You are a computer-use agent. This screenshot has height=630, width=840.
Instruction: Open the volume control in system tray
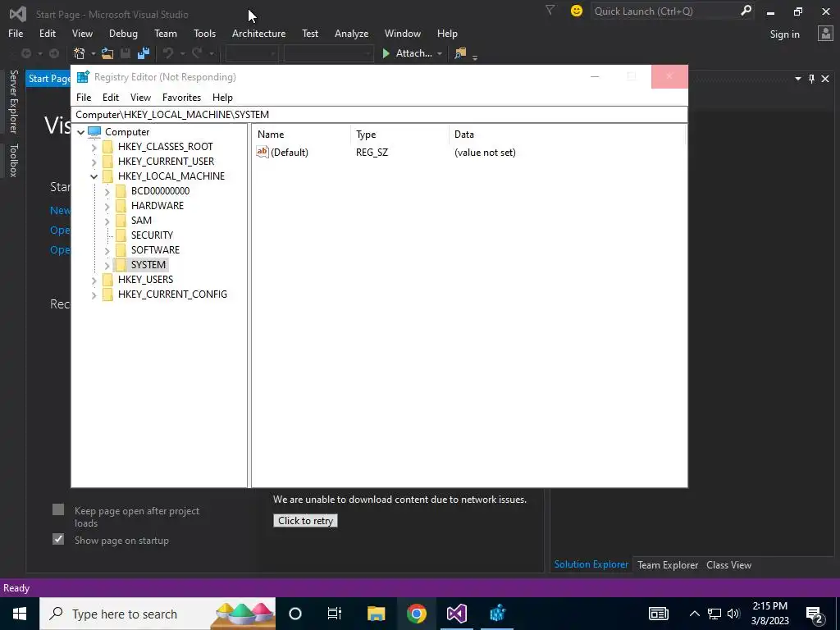point(733,614)
